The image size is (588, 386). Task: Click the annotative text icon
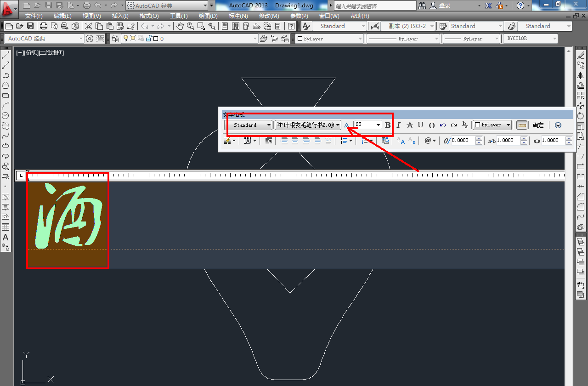pos(347,125)
